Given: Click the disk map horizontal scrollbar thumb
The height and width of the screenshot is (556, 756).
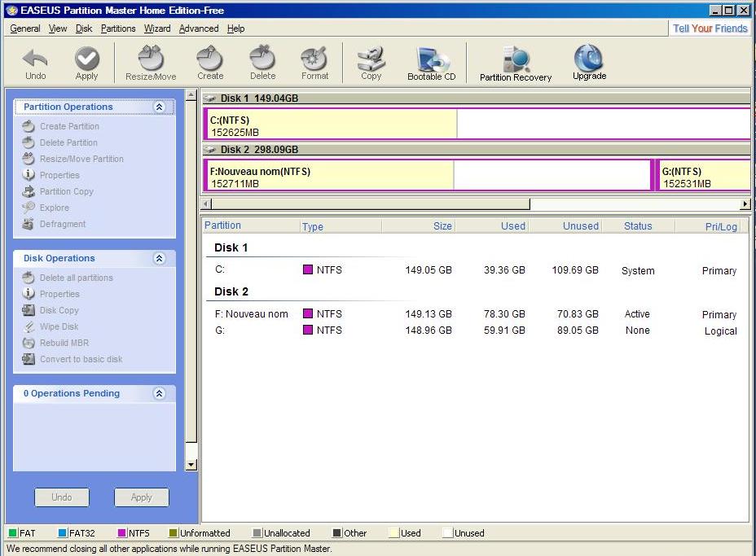Looking at the screenshot, I should coord(371,204).
